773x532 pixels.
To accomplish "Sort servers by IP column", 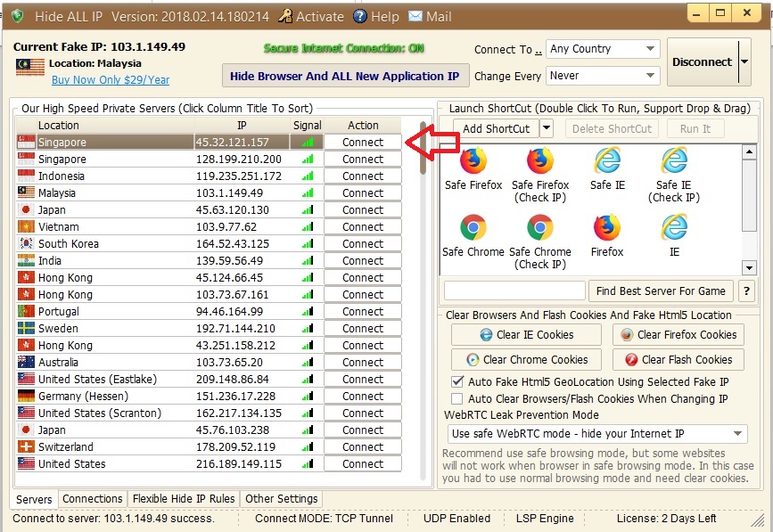I will [x=242, y=125].
